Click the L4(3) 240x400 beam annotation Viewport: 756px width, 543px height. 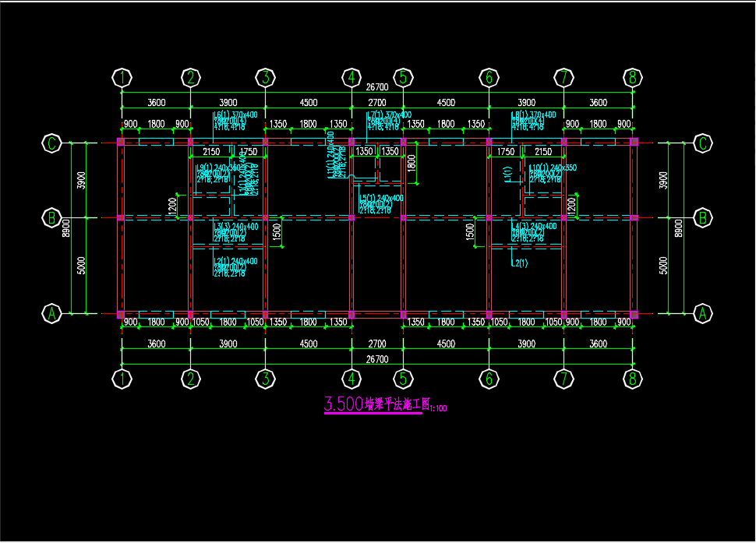[x=533, y=226]
